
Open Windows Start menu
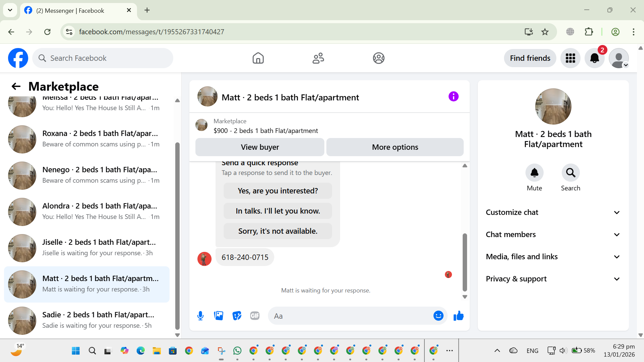click(x=76, y=351)
